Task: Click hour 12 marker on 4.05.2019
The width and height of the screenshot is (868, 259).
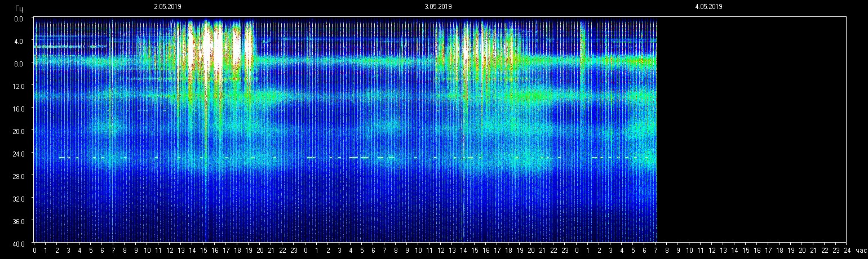Action: point(711,250)
